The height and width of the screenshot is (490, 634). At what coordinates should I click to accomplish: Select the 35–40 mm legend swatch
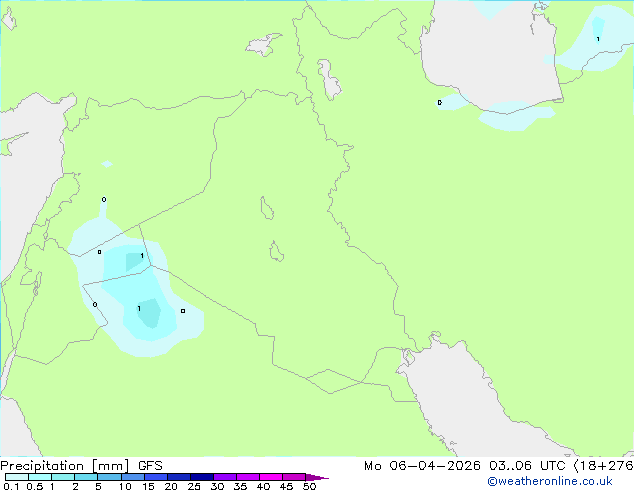(x=248, y=477)
